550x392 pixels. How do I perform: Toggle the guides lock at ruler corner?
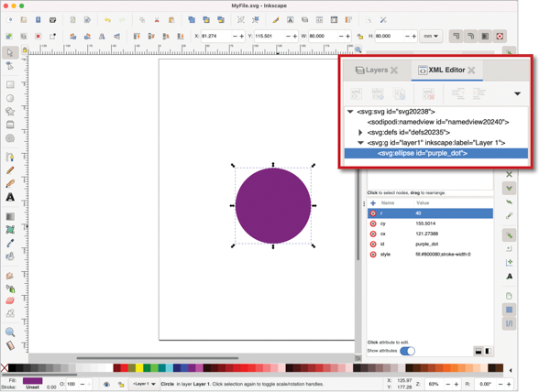[24, 50]
